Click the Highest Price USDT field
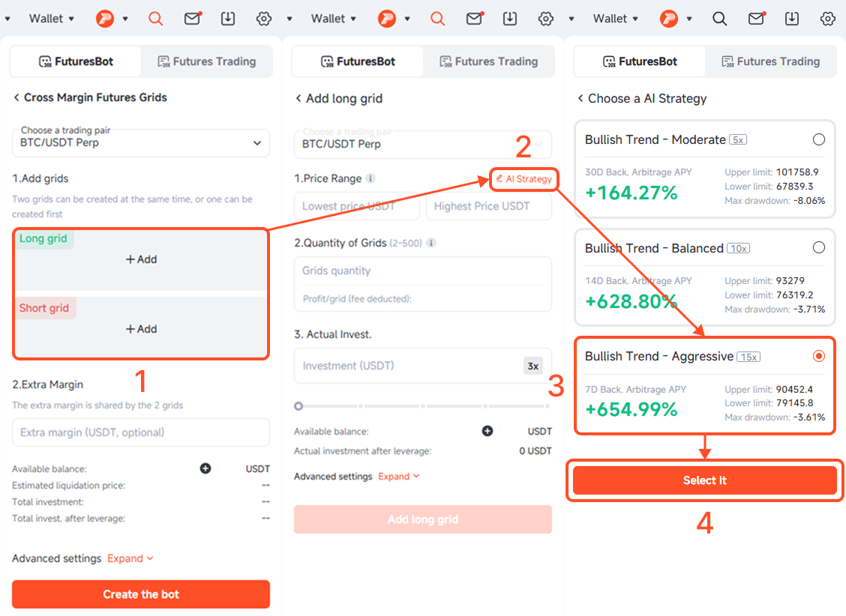 (x=489, y=206)
